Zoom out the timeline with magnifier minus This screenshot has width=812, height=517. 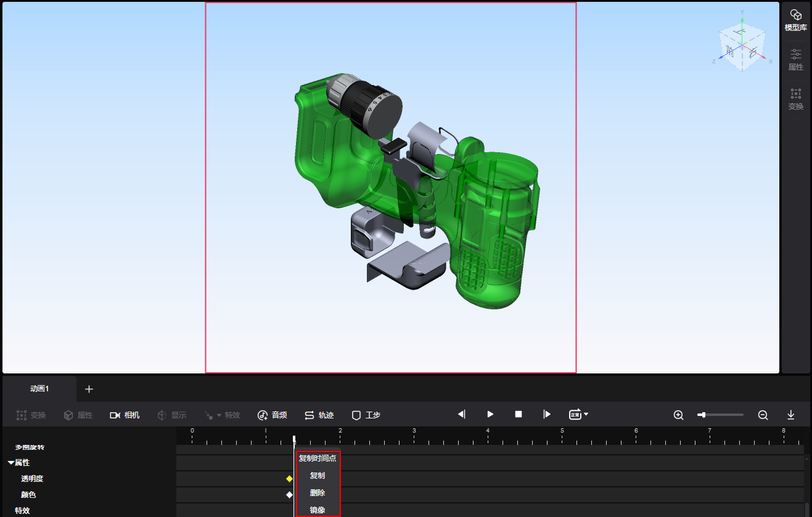(x=763, y=415)
